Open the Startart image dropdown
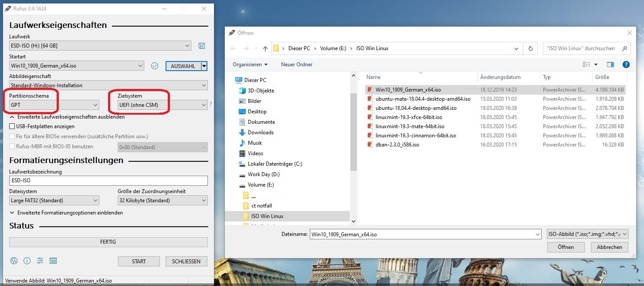This screenshot has width=644, height=286. 140,66
